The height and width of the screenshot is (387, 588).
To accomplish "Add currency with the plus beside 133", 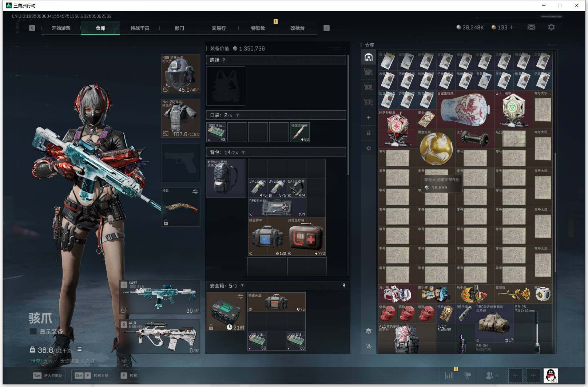I will [512, 27].
